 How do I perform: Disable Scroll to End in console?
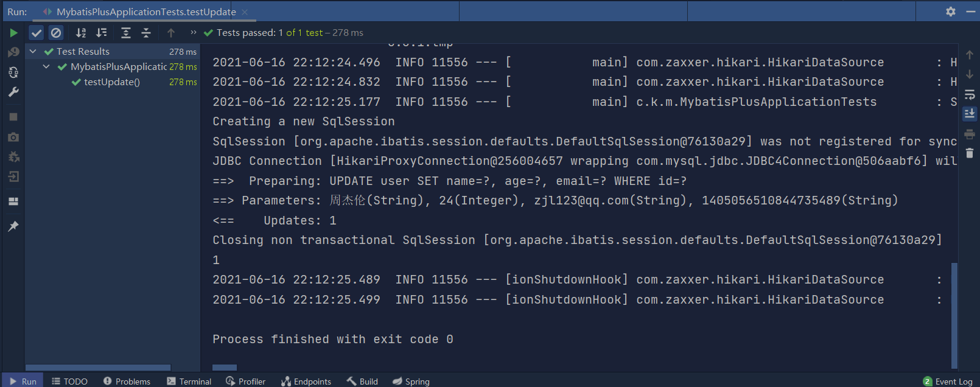[969, 113]
